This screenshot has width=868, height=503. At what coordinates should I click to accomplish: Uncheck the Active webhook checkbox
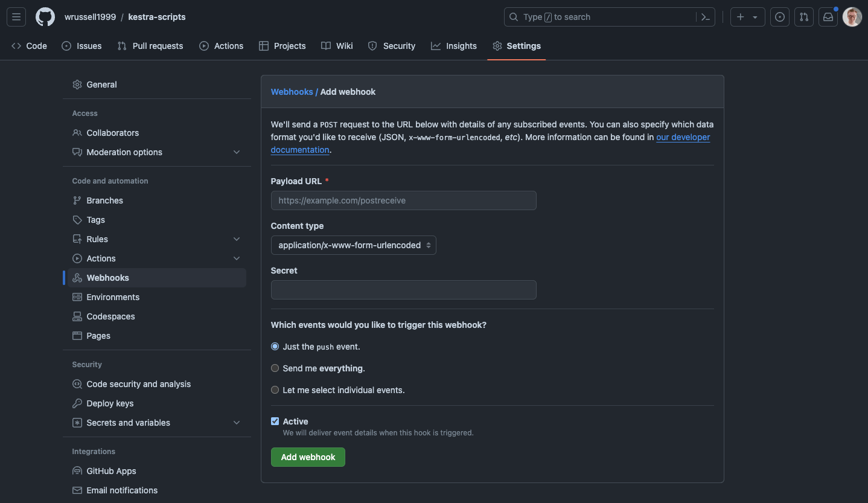pos(275,421)
